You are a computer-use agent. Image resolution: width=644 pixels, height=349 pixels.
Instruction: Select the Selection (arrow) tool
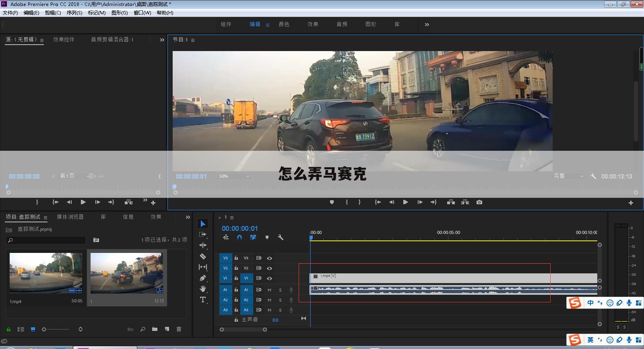203,224
